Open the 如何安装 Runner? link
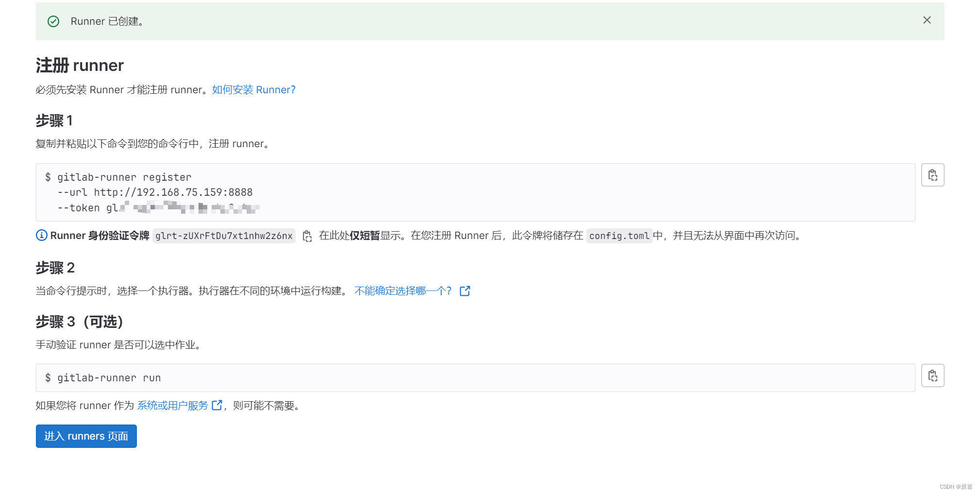Screen dimensions: 980x494 [253, 90]
